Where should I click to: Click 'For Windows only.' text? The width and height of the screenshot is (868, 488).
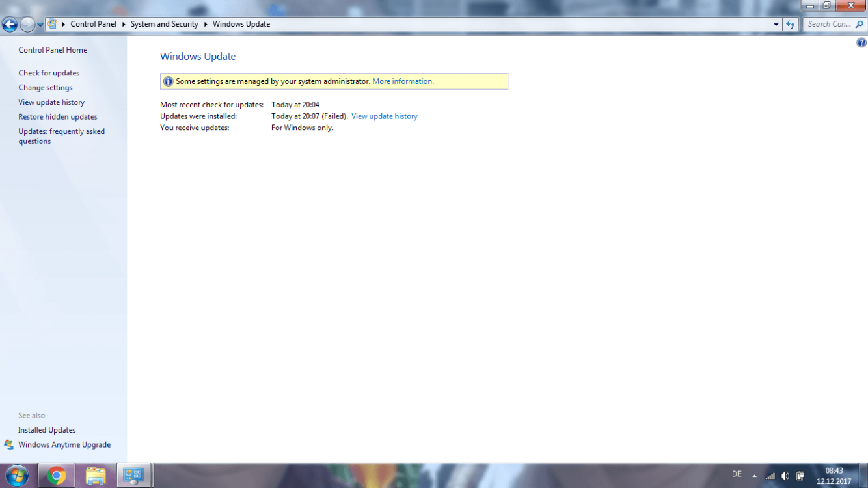[303, 128]
